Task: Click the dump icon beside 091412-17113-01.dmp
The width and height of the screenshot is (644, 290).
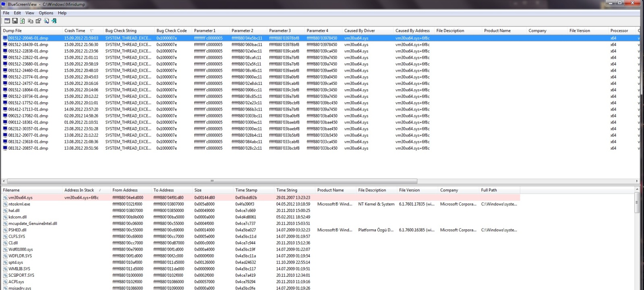Action: point(5,109)
